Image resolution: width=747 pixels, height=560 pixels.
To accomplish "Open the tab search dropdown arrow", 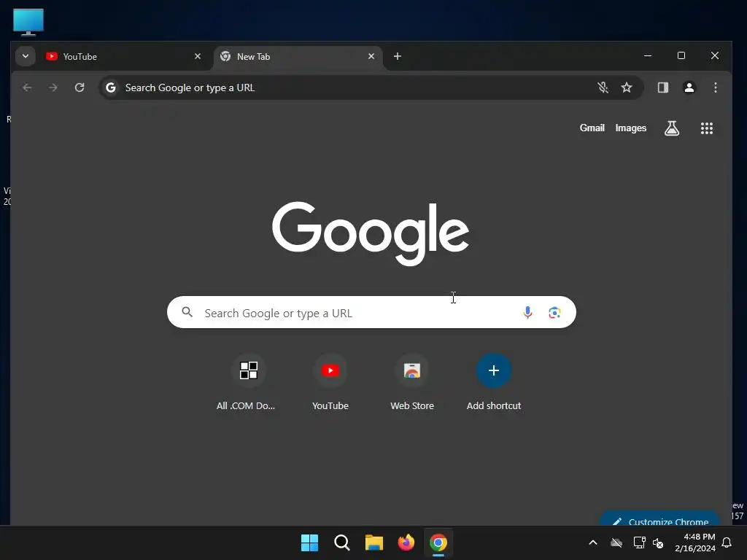I will pyautogui.click(x=26, y=56).
